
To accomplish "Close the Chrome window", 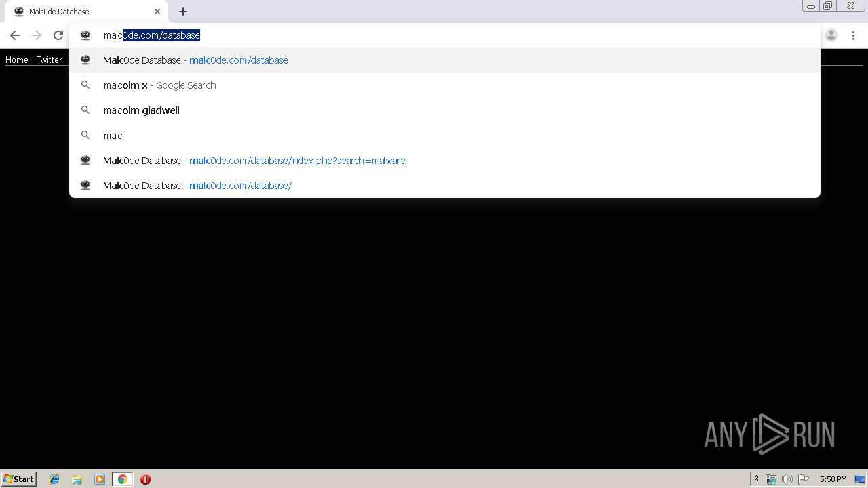I will [x=851, y=6].
